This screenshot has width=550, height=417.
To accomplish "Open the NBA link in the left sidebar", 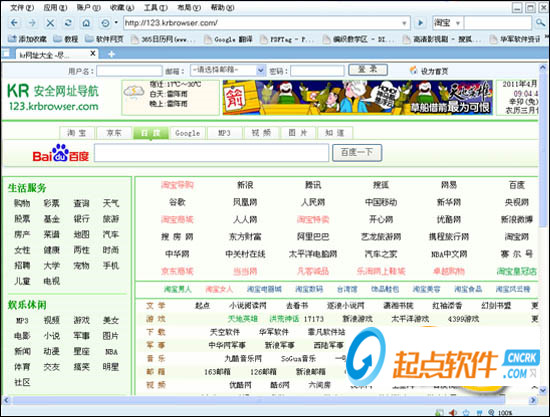I will [x=111, y=352].
